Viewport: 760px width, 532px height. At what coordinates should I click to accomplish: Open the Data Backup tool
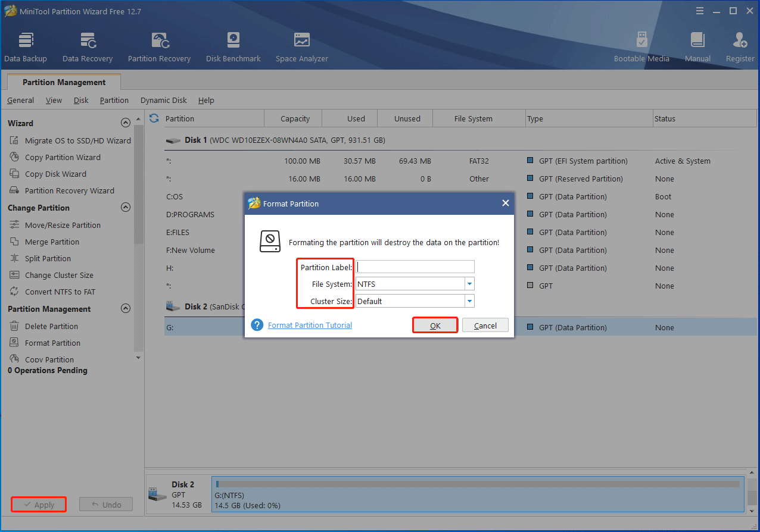pos(26,48)
